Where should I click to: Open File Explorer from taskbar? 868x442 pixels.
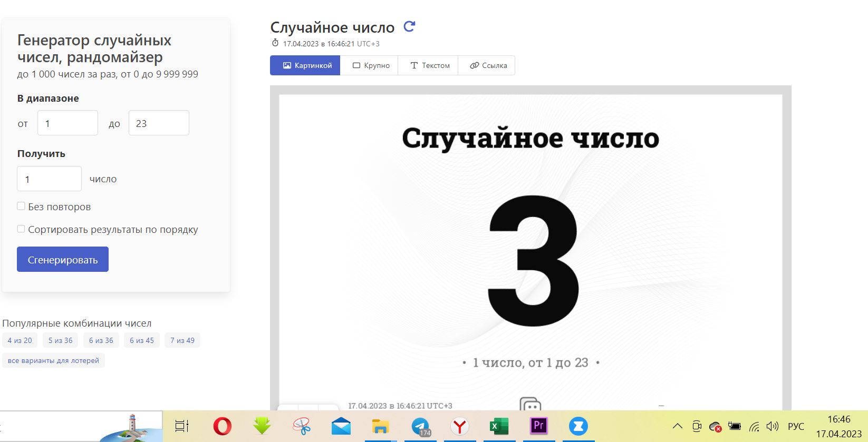(x=380, y=426)
